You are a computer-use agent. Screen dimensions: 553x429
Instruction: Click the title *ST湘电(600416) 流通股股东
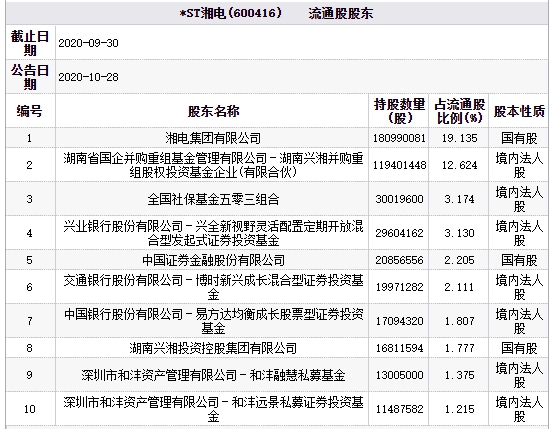tap(276, 13)
